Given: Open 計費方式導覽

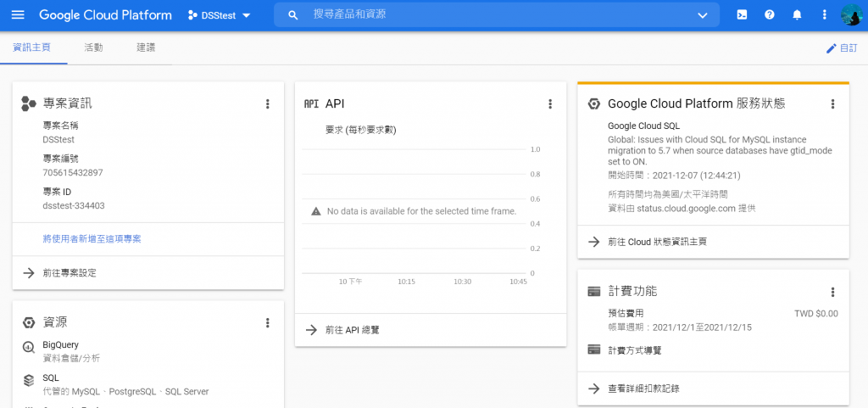Looking at the screenshot, I should point(634,350).
